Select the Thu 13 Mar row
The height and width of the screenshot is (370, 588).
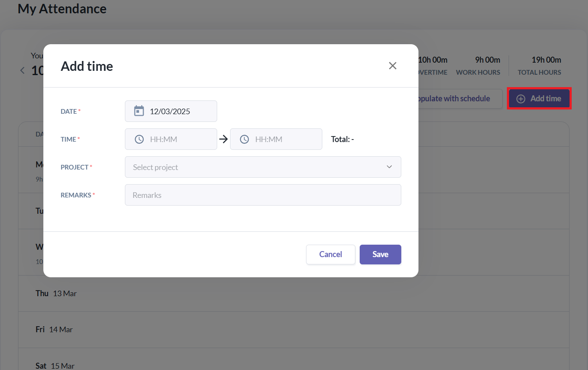pos(294,294)
